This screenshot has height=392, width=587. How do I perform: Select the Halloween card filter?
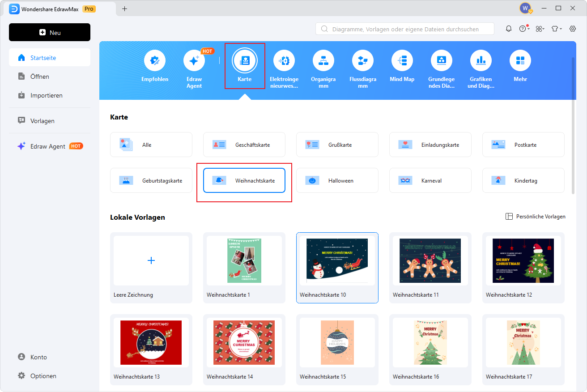tap(337, 180)
